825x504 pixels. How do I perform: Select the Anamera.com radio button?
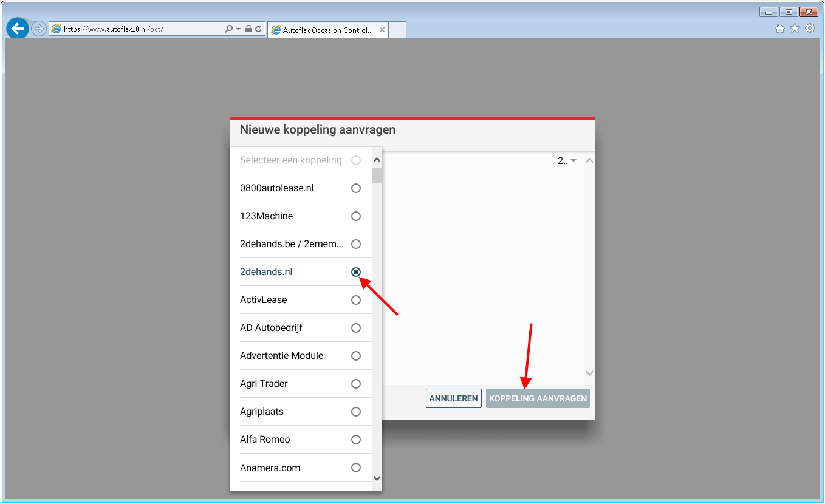[x=356, y=468]
